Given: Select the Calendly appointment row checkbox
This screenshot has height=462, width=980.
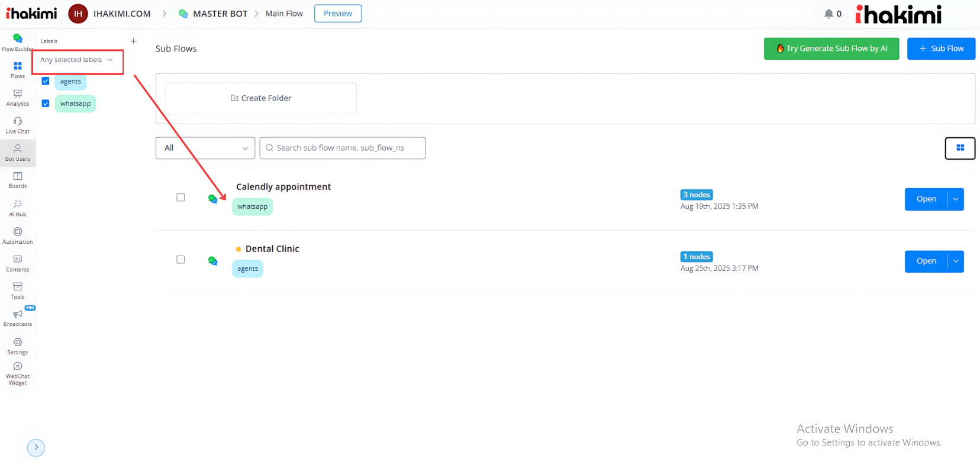Looking at the screenshot, I should coord(180,198).
